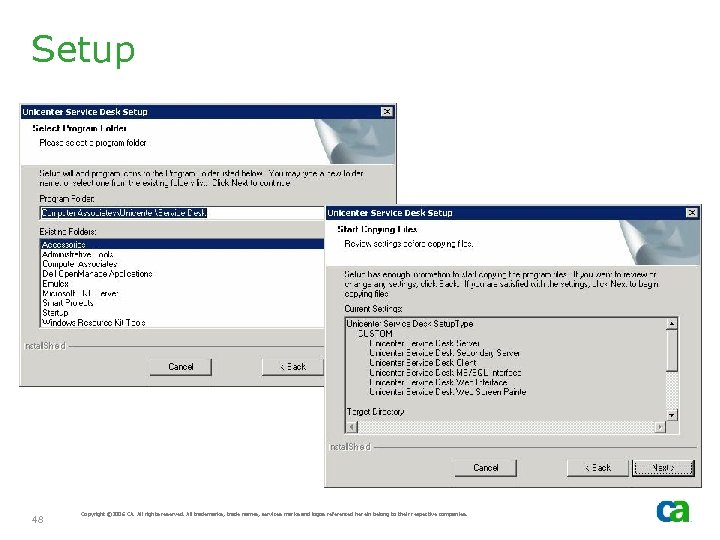Click scroll up arrow in Current Settings box
The height and width of the screenshot is (540, 720).
(672, 324)
